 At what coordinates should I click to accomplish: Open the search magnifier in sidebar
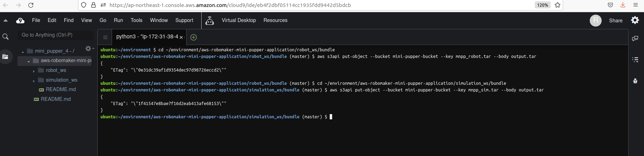coord(6,37)
